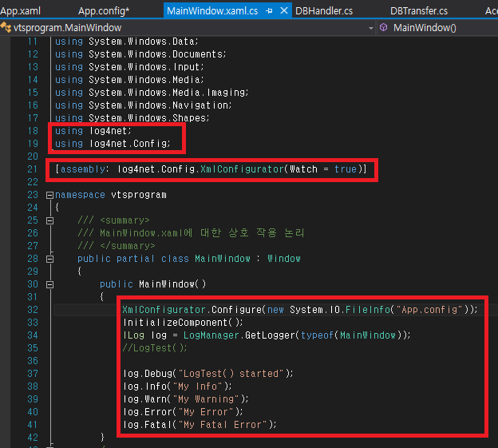498x448 pixels.
Task: Switch to the DBTransfer.cs tab
Action: pyautogui.click(x=419, y=11)
